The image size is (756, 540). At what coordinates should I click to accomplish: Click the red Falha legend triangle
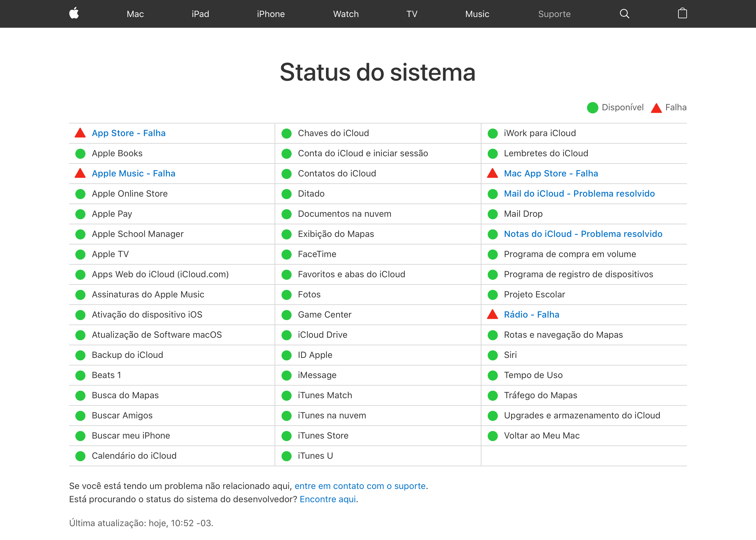pyautogui.click(x=656, y=108)
